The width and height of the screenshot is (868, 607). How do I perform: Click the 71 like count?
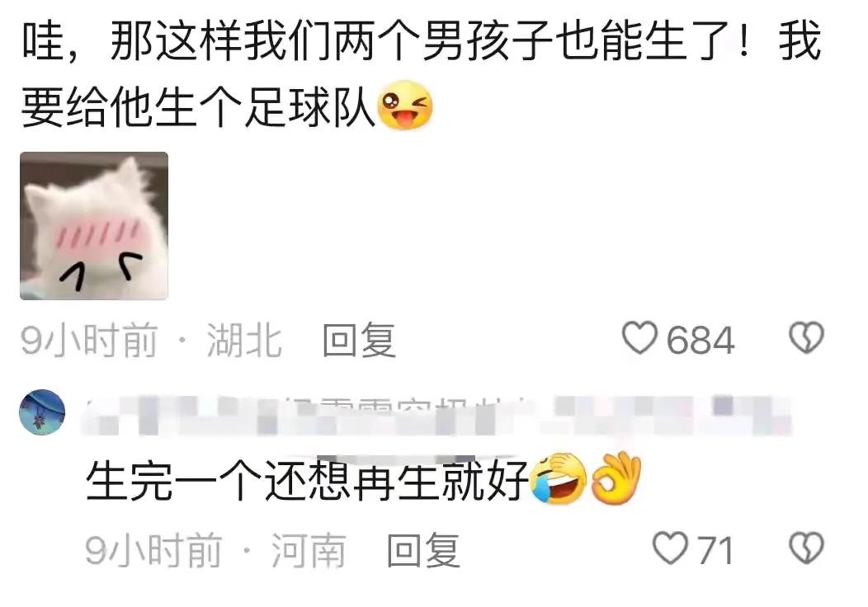tap(715, 550)
